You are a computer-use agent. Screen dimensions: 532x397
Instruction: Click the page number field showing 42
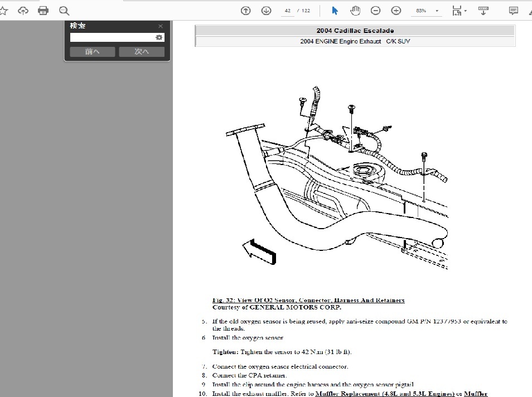point(288,11)
